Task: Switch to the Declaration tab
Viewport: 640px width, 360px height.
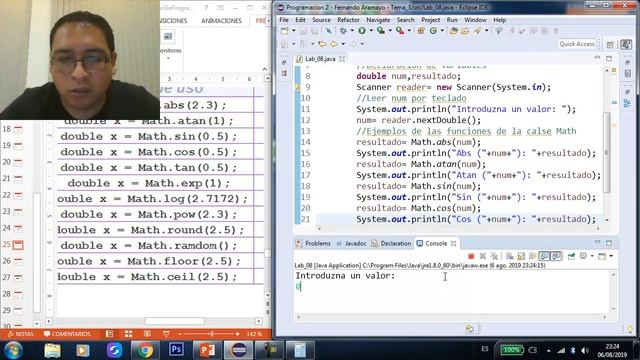Action: 391,243
